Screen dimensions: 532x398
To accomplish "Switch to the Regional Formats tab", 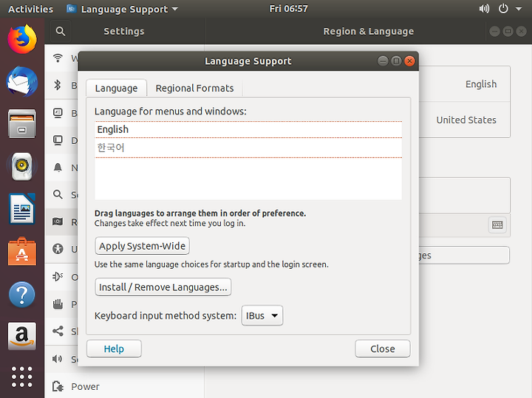I will click(195, 88).
